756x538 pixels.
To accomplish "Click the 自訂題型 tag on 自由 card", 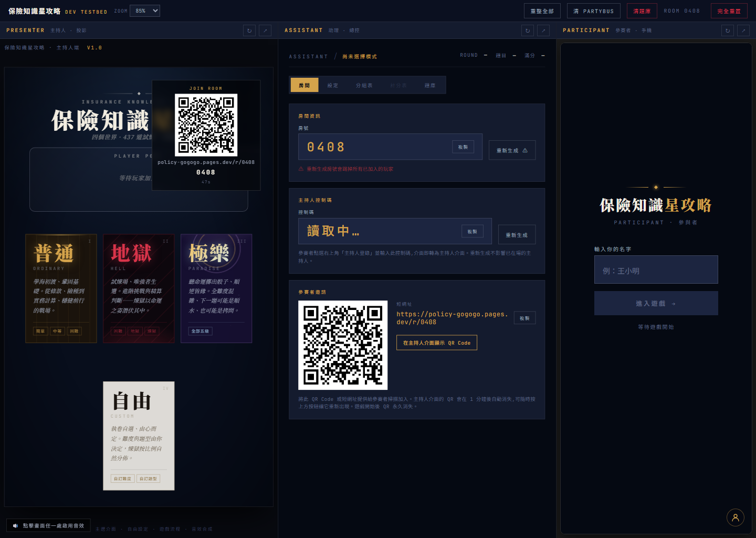I will (148, 479).
